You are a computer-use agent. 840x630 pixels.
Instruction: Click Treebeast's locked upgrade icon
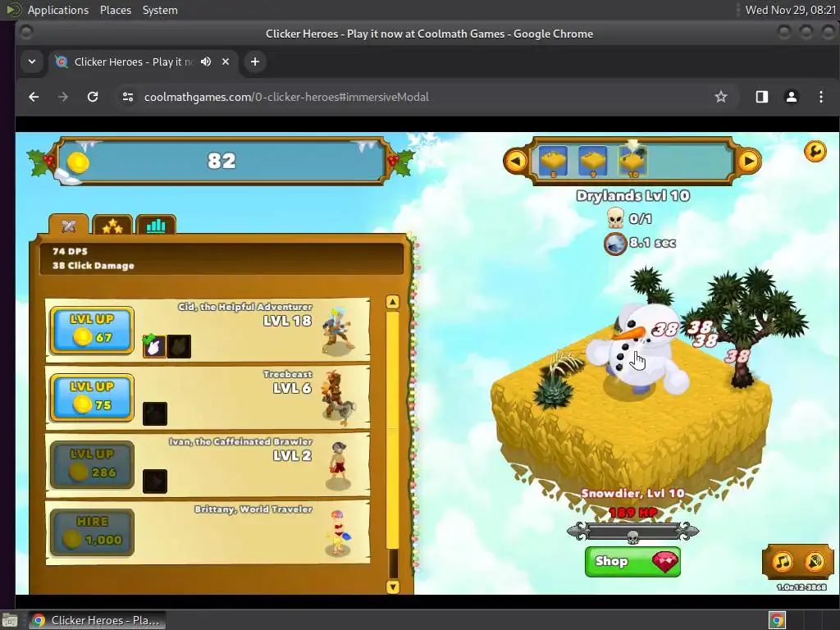point(155,413)
